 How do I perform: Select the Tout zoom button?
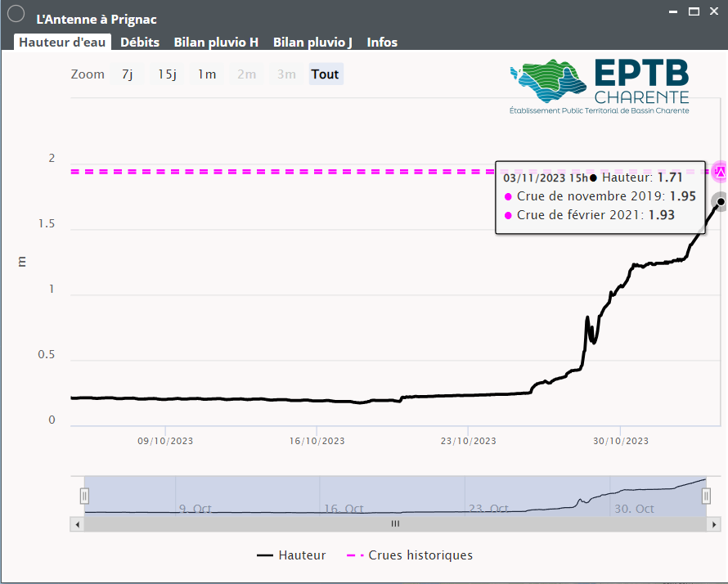pyautogui.click(x=326, y=74)
